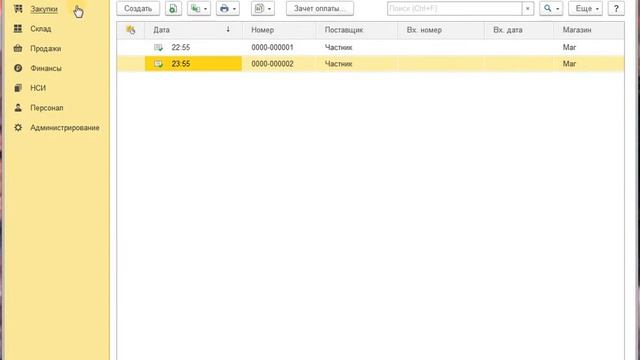Click the Администрирование gear icon
The height and width of the screenshot is (360, 640).
click(x=18, y=127)
